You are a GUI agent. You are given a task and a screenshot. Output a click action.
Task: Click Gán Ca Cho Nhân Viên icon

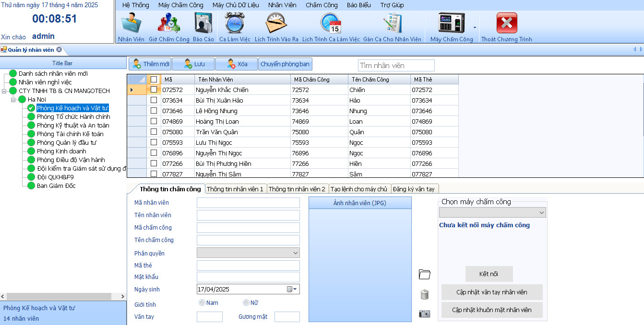(392, 24)
